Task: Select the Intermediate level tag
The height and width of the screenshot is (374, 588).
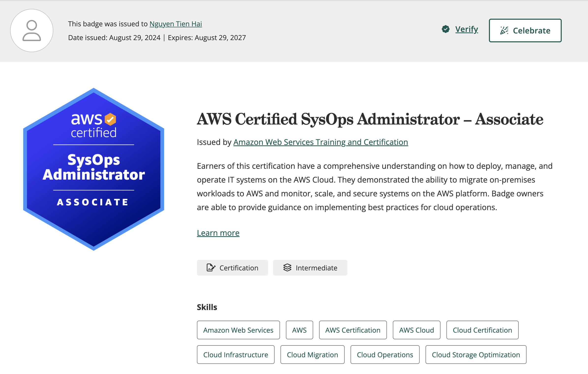Action: tap(310, 268)
